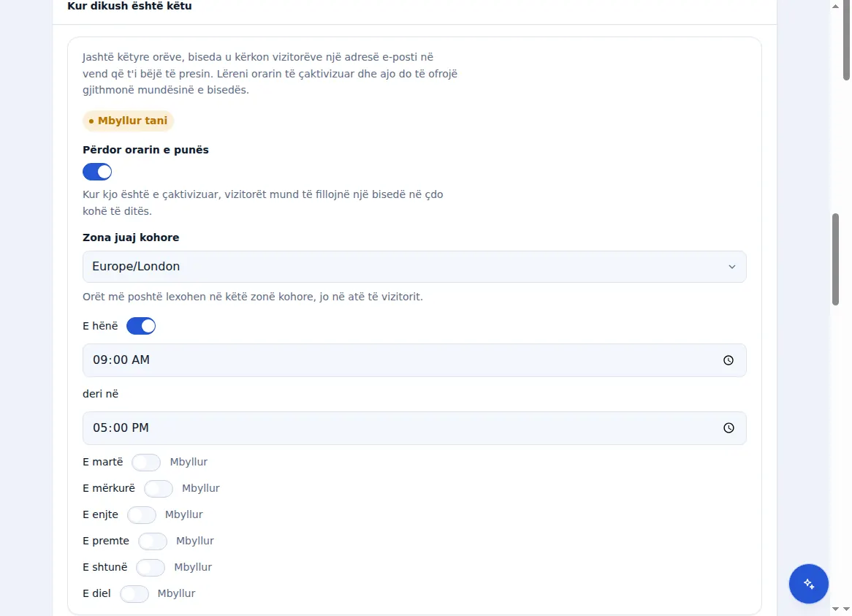Enable the E mërkurë toggle

158,488
